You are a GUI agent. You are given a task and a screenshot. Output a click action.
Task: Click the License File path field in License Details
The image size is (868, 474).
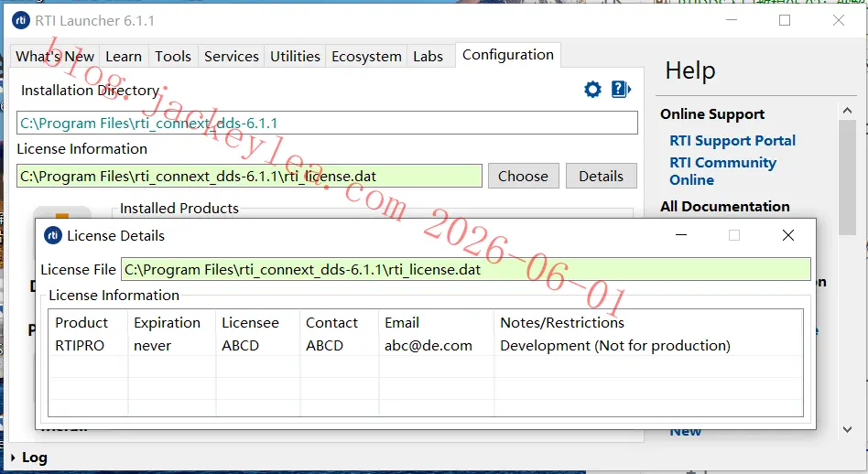(465, 269)
